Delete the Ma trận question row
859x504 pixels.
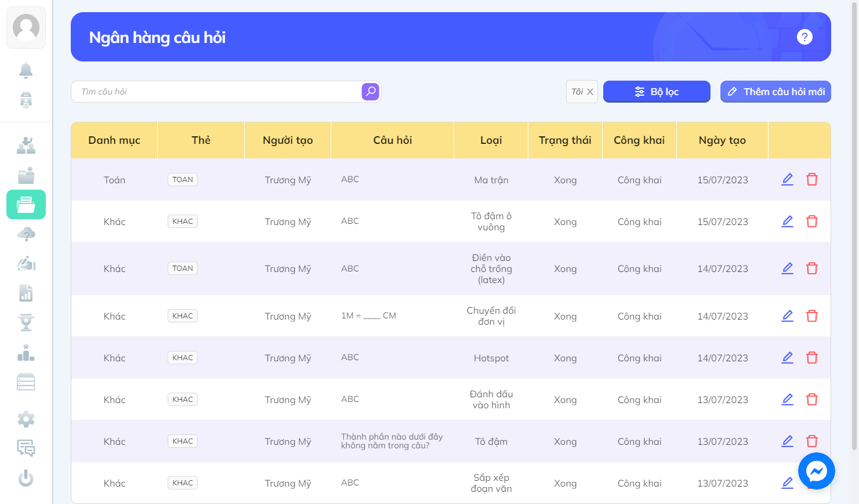[812, 179]
